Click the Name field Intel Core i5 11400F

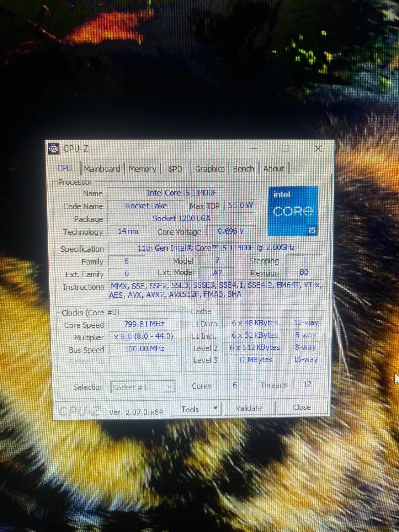(x=182, y=193)
